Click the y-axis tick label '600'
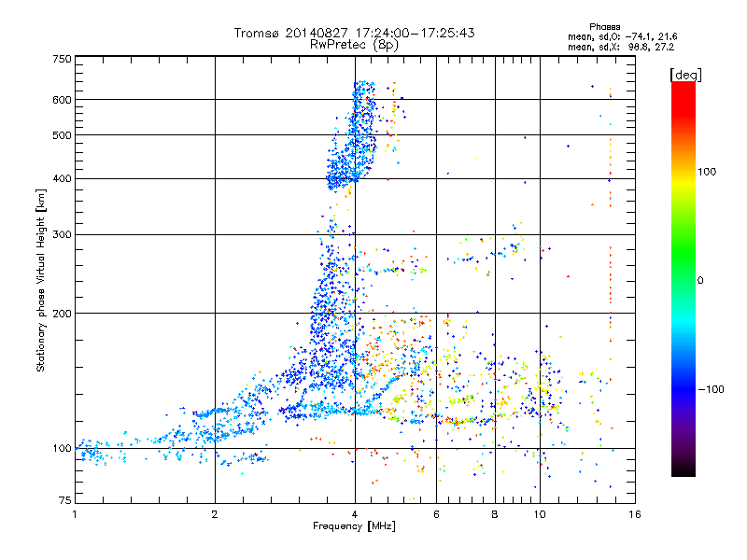Screen dimensions: 747x560 point(62,100)
